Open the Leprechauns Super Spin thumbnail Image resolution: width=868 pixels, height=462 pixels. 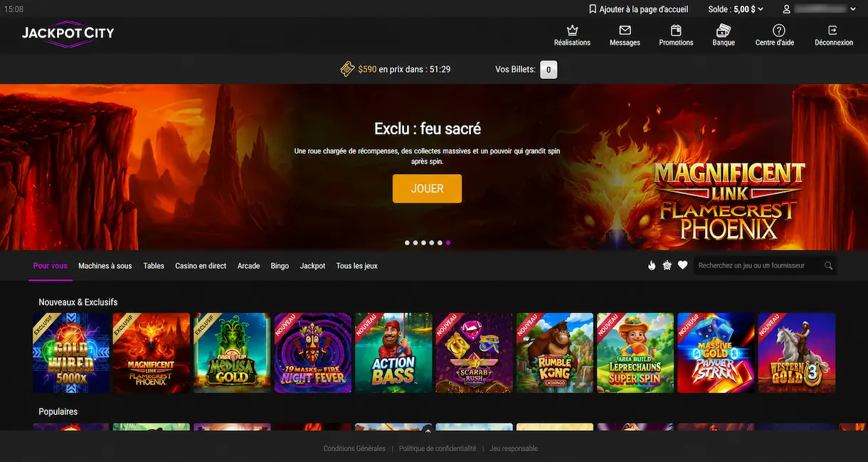pyautogui.click(x=635, y=353)
